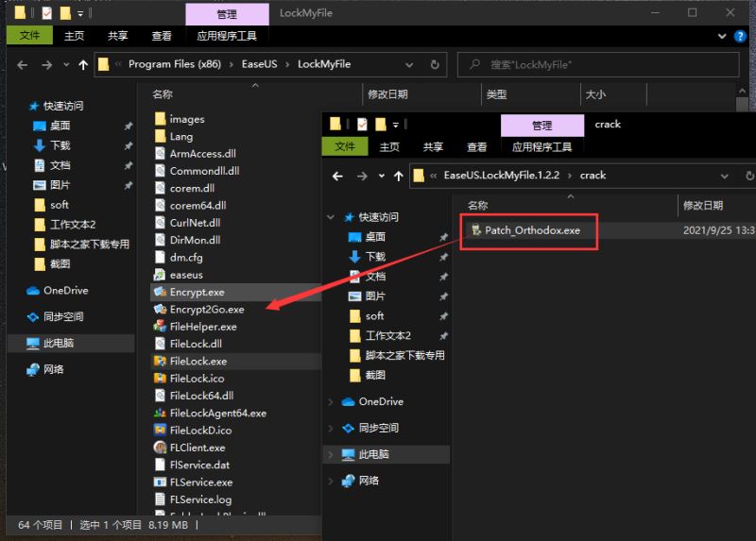This screenshot has height=541, width=756.
Task: Click EaseUS breadcrumb in address bar
Action: [259, 64]
